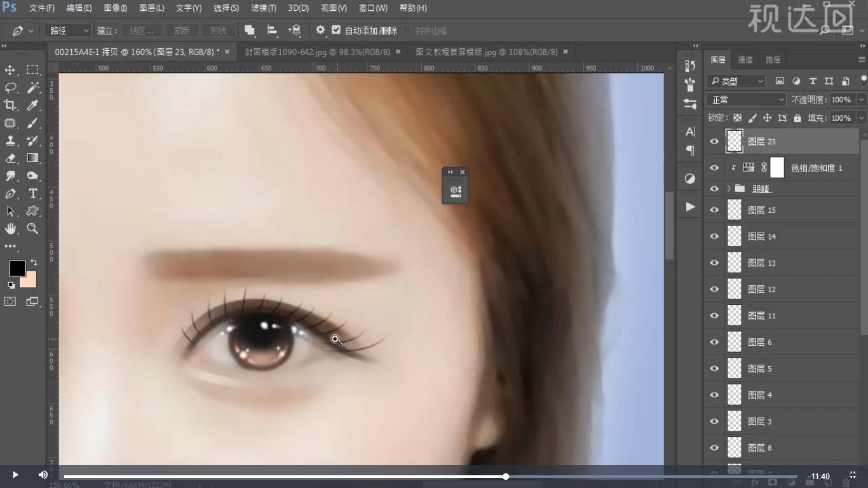868x488 pixels.
Task: Hide layer 图层 23
Action: (x=714, y=142)
